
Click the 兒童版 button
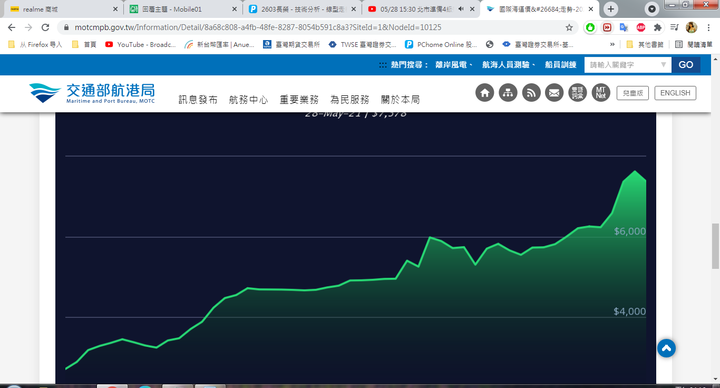point(632,93)
